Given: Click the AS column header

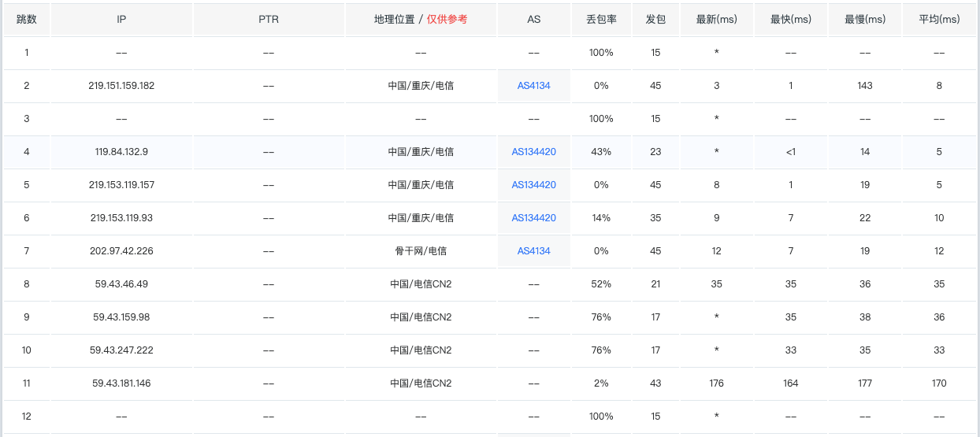Looking at the screenshot, I should (533, 20).
